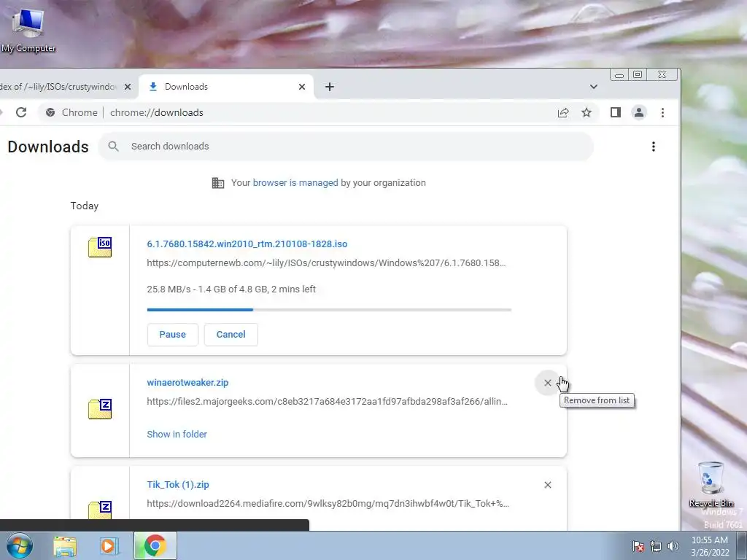Click the Today date heading

pos(85,206)
